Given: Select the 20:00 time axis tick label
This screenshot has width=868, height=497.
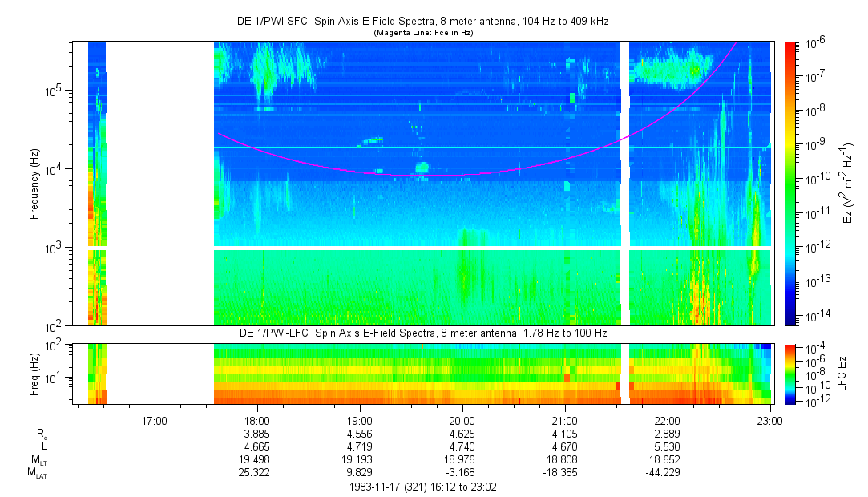Looking at the screenshot, I should pos(462,419).
